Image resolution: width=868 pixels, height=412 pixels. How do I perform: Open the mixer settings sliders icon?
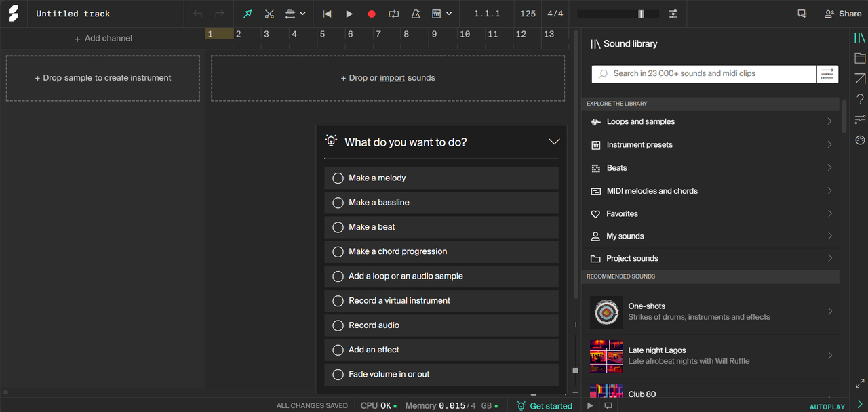(673, 14)
